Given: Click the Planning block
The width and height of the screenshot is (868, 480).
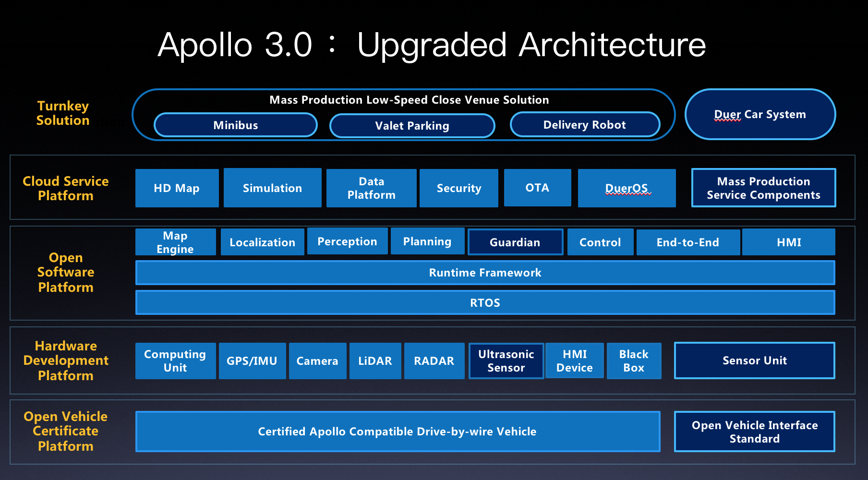Looking at the screenshot, I should coord(427,241).
